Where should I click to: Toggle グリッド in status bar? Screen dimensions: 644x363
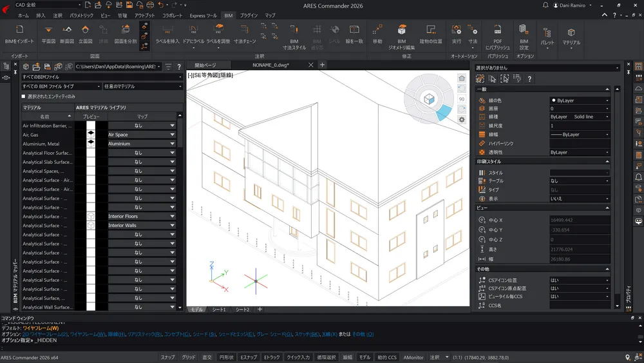point(189,357)
